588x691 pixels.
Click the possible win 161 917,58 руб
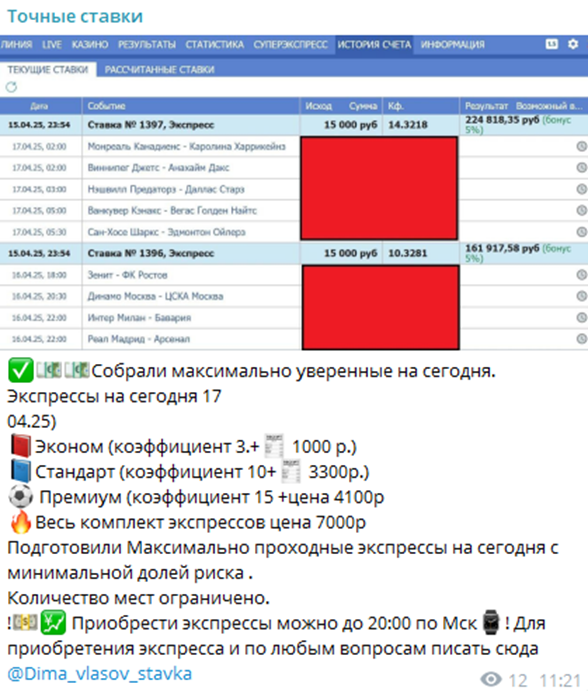coord(502,249)
